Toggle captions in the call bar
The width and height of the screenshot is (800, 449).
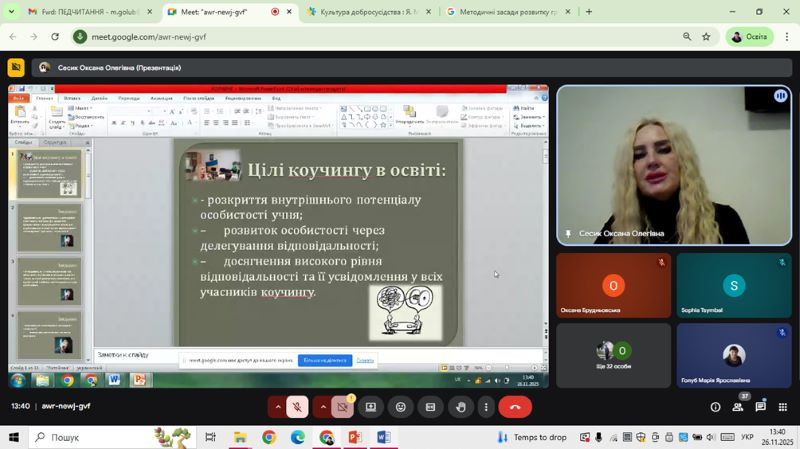[431, 407]
